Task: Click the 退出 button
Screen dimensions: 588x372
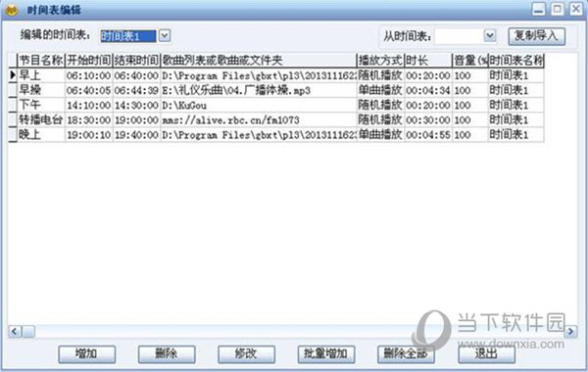Action: tap(486, 354)
